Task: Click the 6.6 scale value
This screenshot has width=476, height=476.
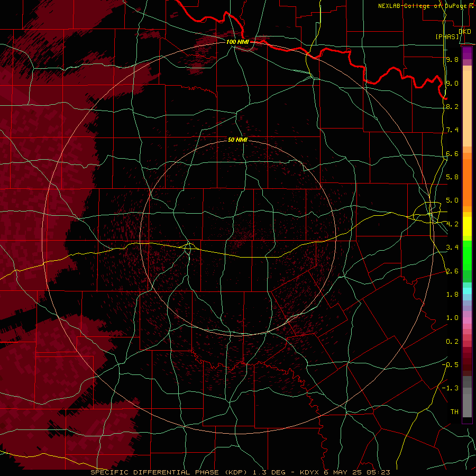Action: 452,153
